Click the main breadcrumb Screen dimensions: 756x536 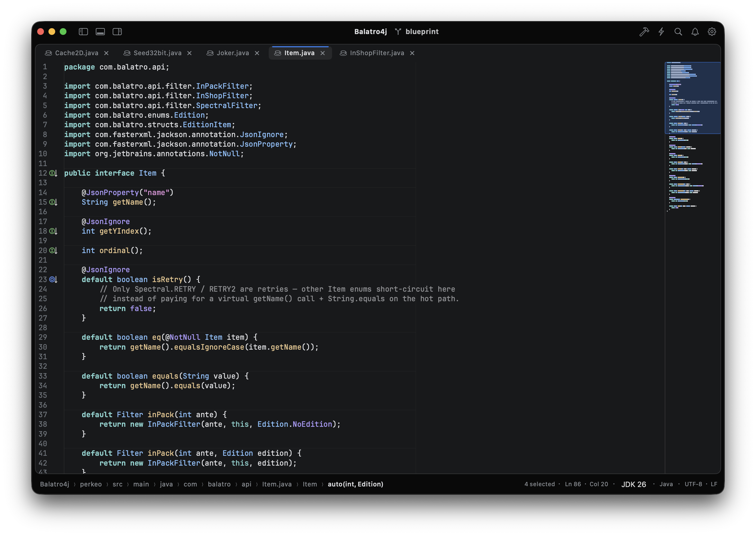(141, 484)
